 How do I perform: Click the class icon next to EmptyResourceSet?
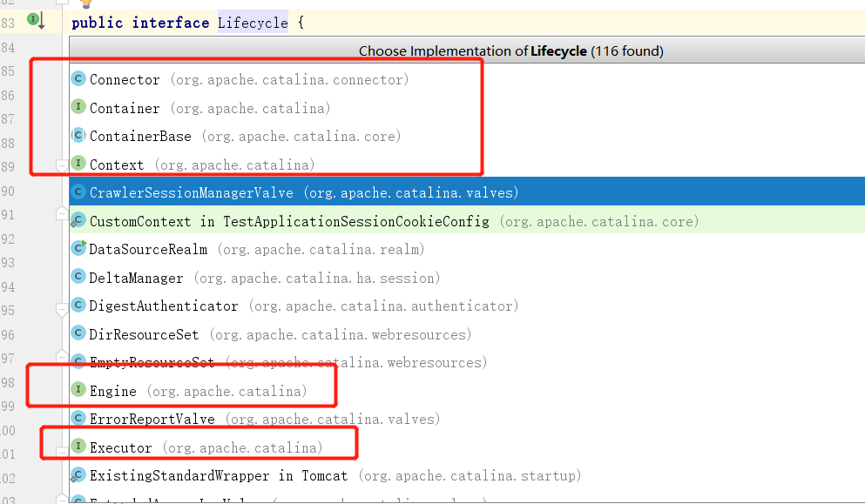tap(78, 361)
